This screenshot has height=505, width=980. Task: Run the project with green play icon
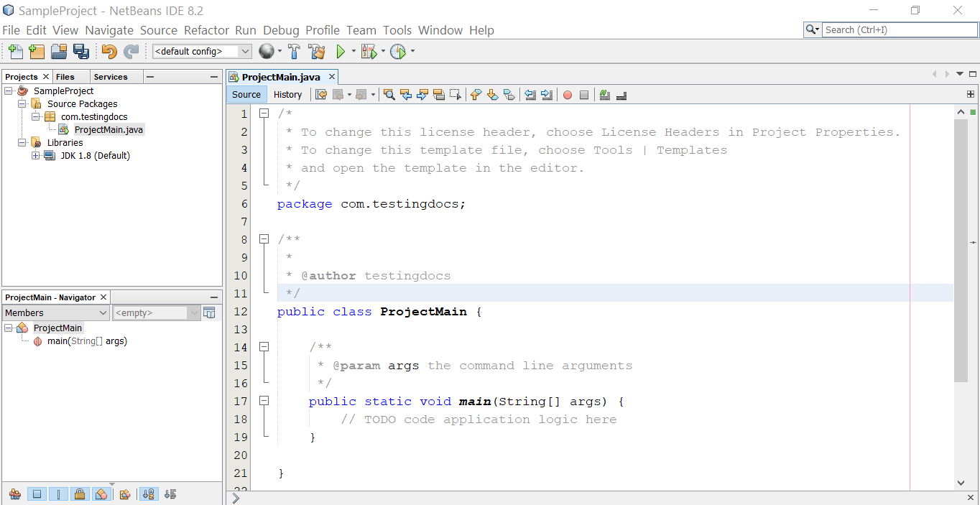coord(341,51)
